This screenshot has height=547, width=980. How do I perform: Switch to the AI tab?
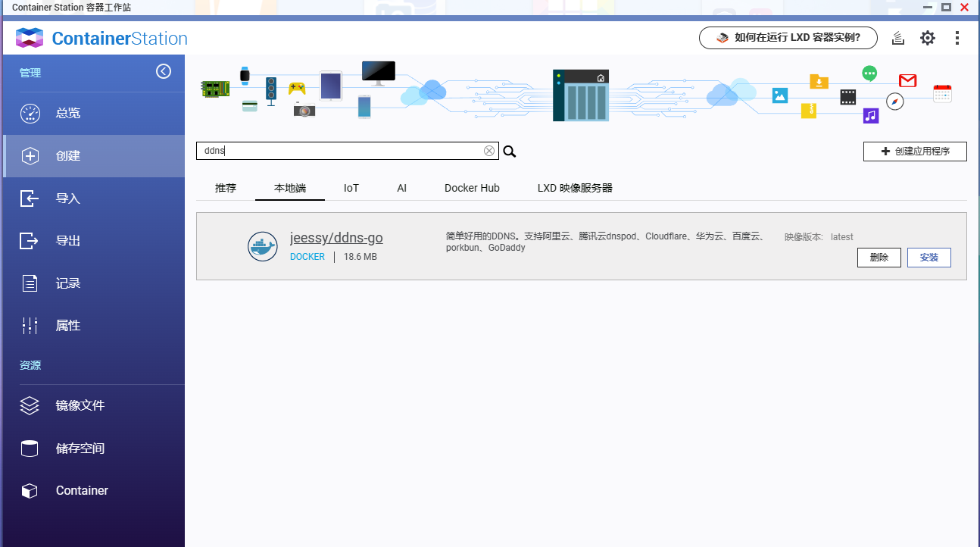tap(402, 188)
